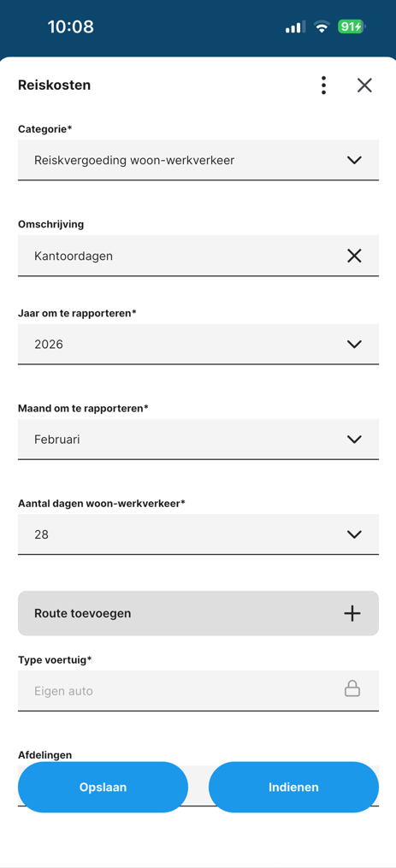Expand the Categorie dropdown chevron
Viewport: 396px width, 868px height.
354,160
